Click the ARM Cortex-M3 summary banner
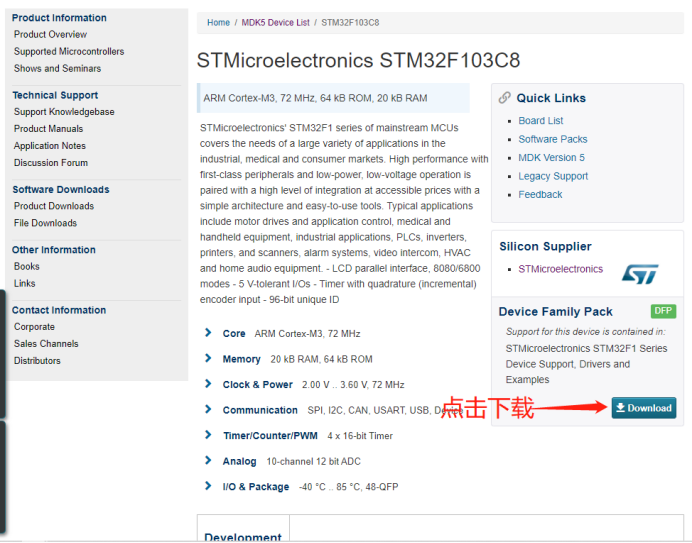This screenshot has height=543, width=692. (x=333, y=98)
